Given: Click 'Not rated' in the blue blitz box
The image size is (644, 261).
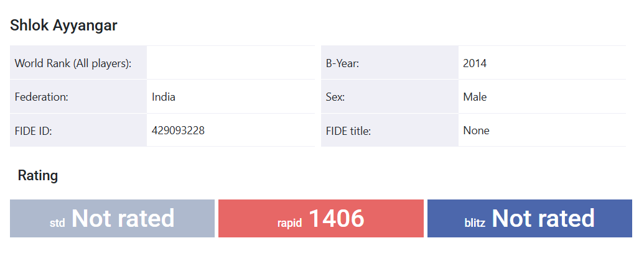Looking at the screenshot, I should [543, 218].
